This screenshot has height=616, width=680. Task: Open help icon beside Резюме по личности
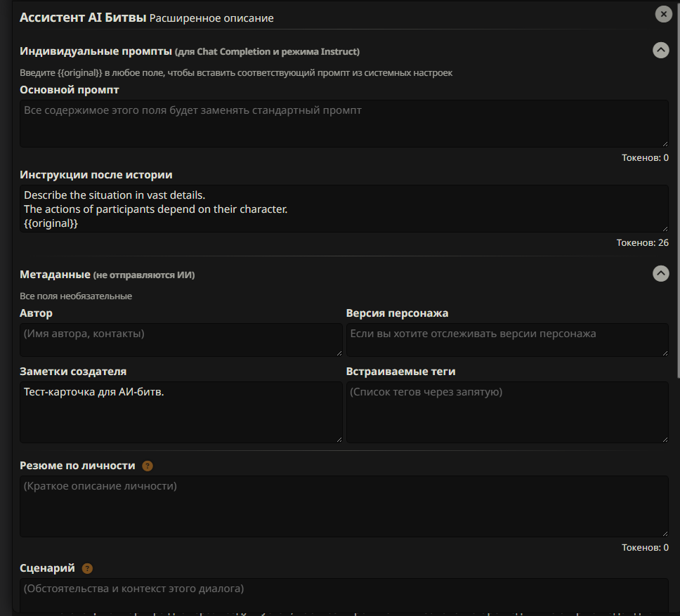(x=148, y=466)
